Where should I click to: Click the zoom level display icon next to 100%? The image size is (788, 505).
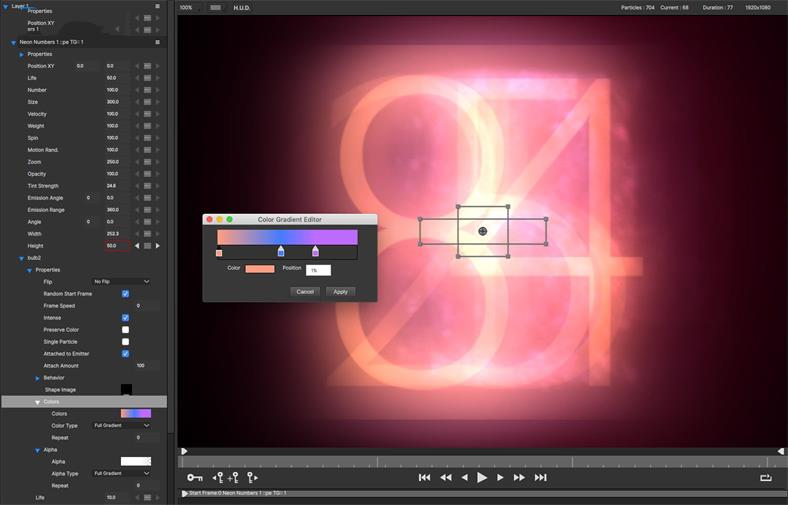pyautogui.click(x=216, y=8)
